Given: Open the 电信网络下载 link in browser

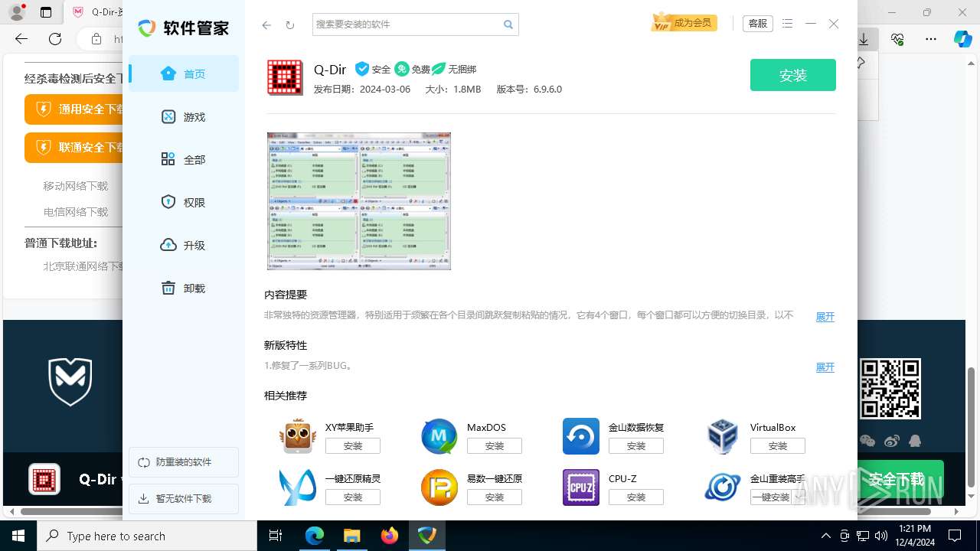Looking at the screenshot, I should 76,212.
